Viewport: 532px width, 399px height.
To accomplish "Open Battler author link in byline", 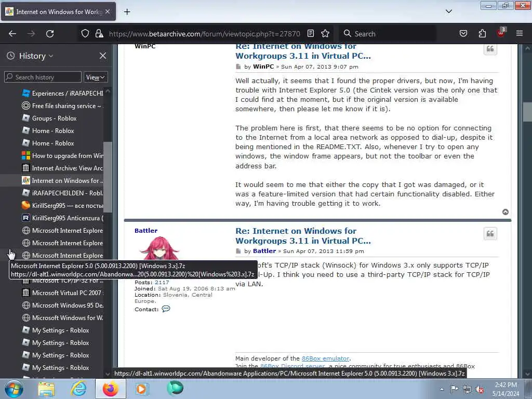I will [x=264, y=251].
